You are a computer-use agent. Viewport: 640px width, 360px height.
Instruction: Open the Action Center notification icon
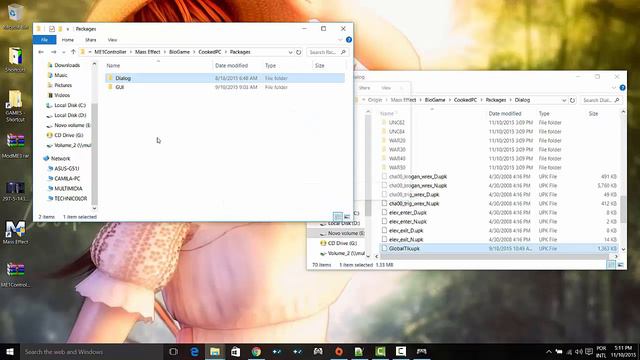(589, 351)
